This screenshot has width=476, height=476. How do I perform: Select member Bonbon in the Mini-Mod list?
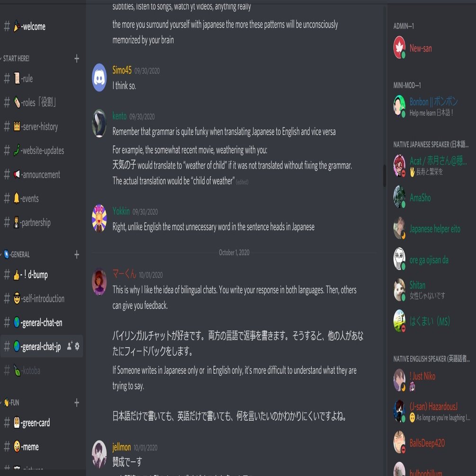click(431, 106)
